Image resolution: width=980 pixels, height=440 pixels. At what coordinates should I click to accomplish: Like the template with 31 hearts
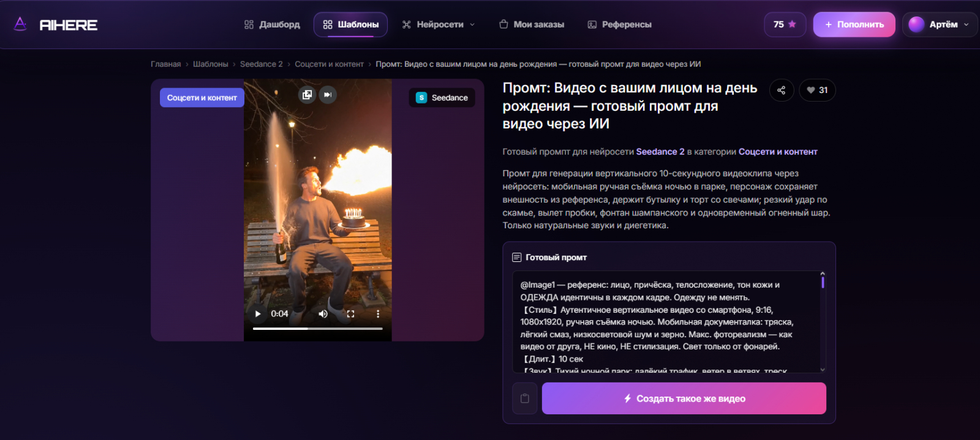[x=817, y=90]
